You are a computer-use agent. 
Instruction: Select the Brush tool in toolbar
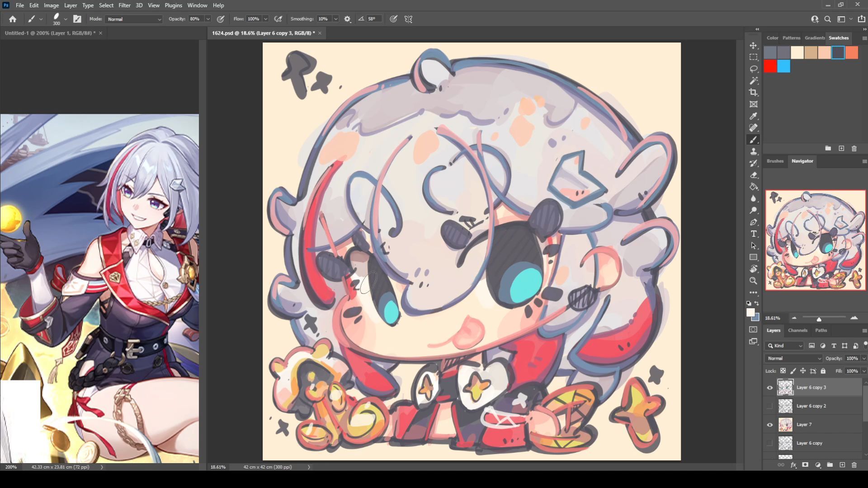click(753, 140)
